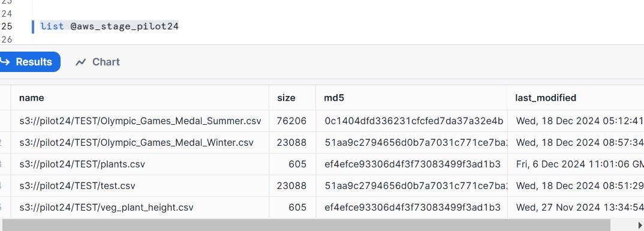Click the Chart line icon
The height and width of the screenshot is (231, 644).
point(81,62)
